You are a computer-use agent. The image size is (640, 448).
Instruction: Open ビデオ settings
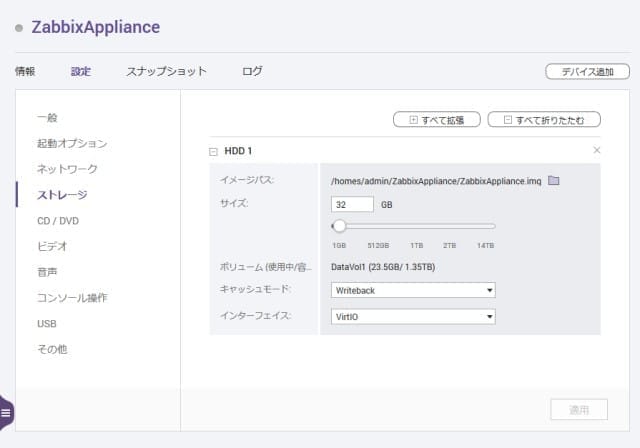[52, 246]
